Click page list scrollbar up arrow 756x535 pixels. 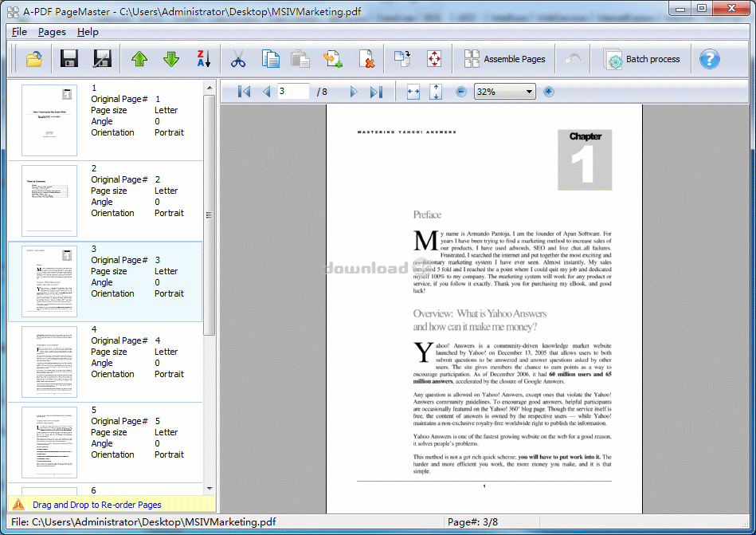pyautogui.click(x=210, y=88)
